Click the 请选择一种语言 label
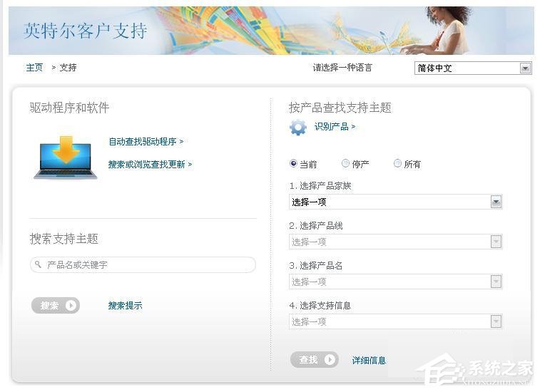 tap(342, 68)
